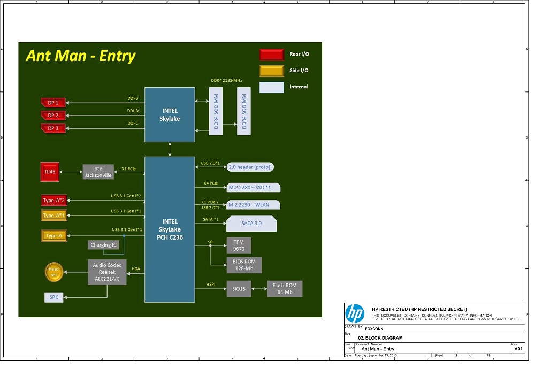
Task: Select the M.2 2230 – WLAN block
Action: 253,205
